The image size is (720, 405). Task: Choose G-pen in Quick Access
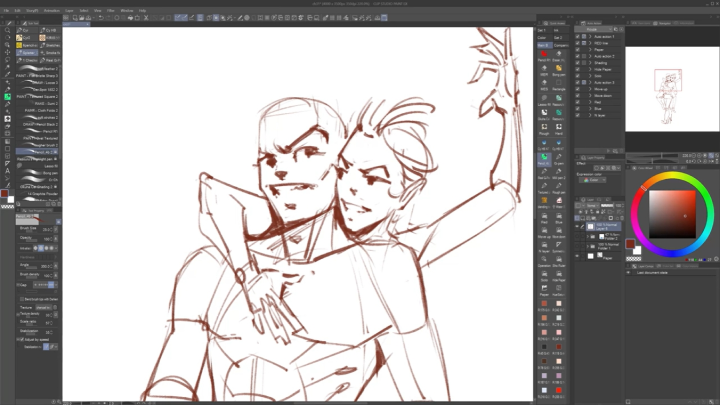[x=558, y=159]
